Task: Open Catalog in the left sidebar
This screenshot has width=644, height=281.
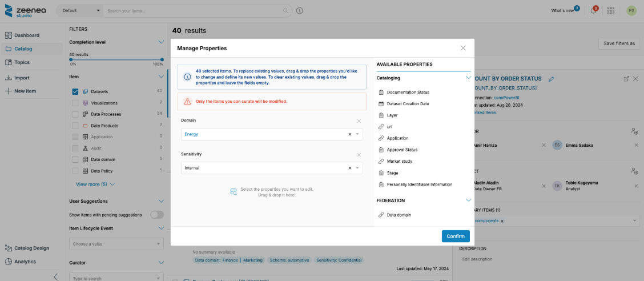Action: click(23, 49)
